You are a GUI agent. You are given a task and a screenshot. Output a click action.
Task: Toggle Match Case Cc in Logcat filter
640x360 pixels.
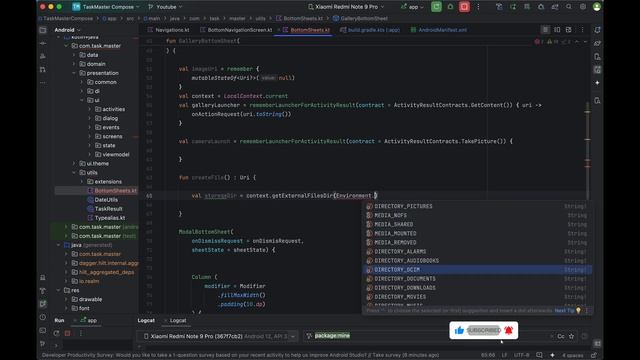point(561,336)
